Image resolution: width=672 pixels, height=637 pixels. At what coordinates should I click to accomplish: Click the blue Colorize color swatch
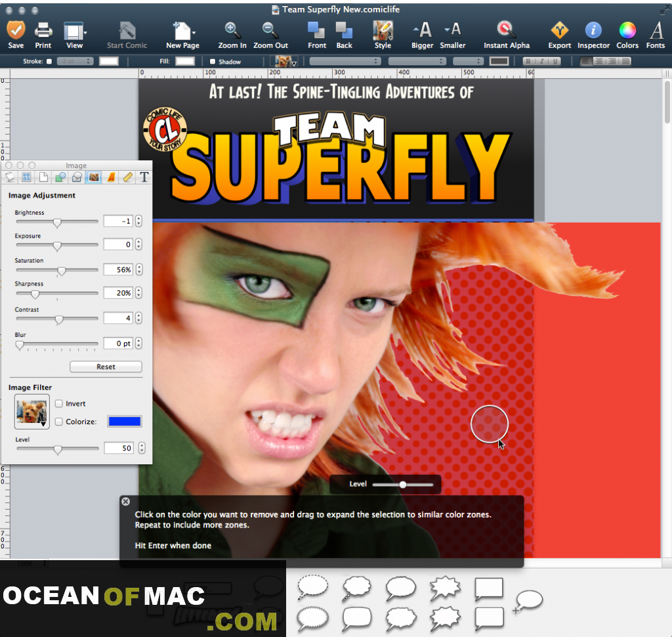pyautogui.click(x=125, y=422)
